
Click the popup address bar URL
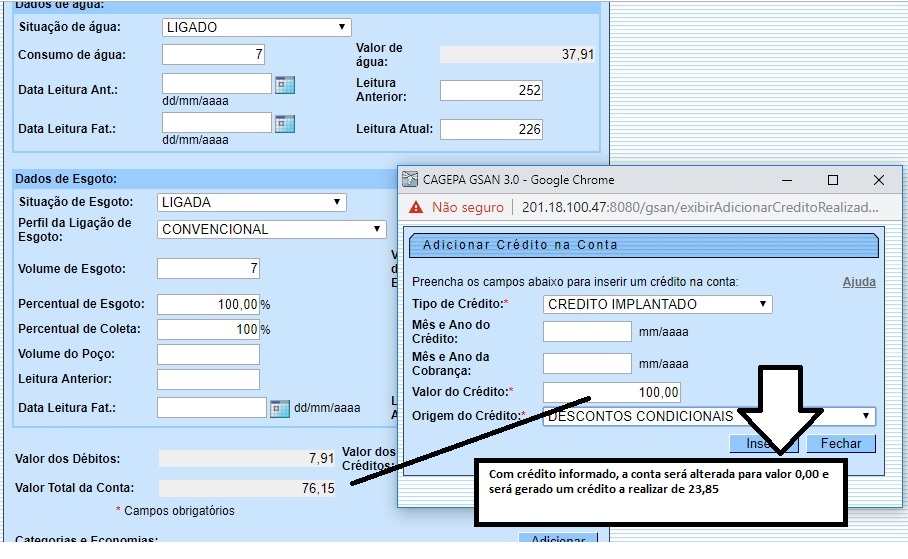pyautogui.click(x=700, y=207)
